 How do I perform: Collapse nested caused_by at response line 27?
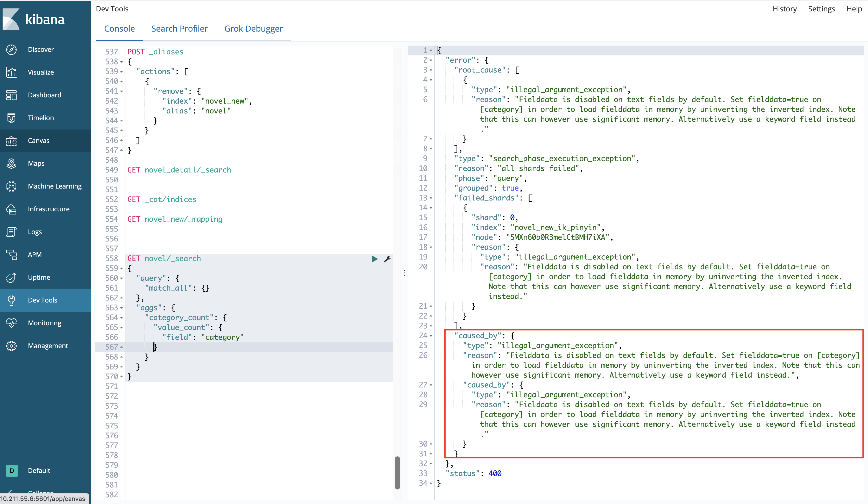[431, 385]
